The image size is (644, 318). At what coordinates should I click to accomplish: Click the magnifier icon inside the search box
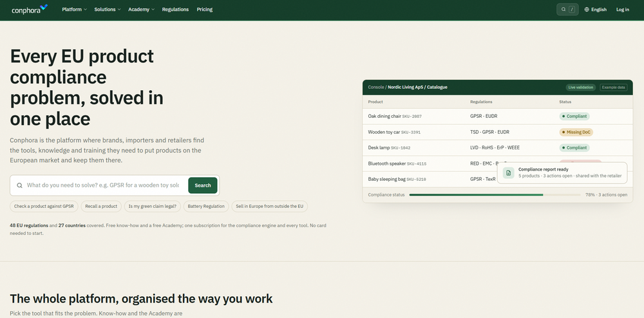coord(19,185)
